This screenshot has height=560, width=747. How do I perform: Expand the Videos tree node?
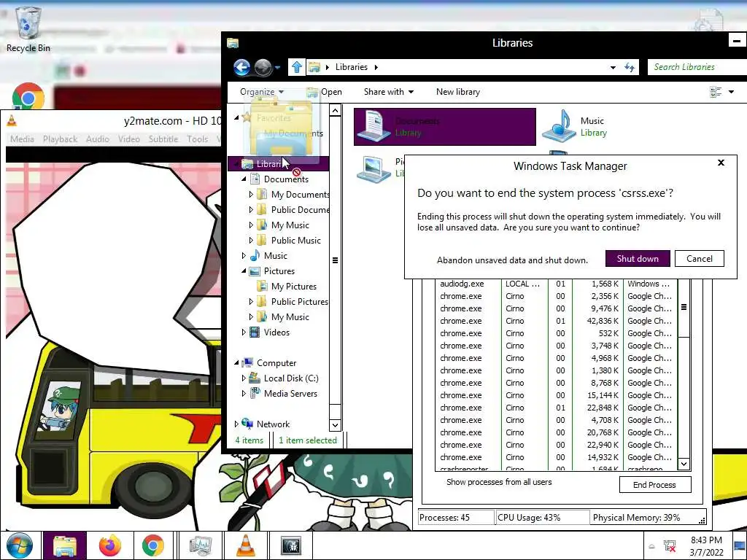(x=244, y=332)
